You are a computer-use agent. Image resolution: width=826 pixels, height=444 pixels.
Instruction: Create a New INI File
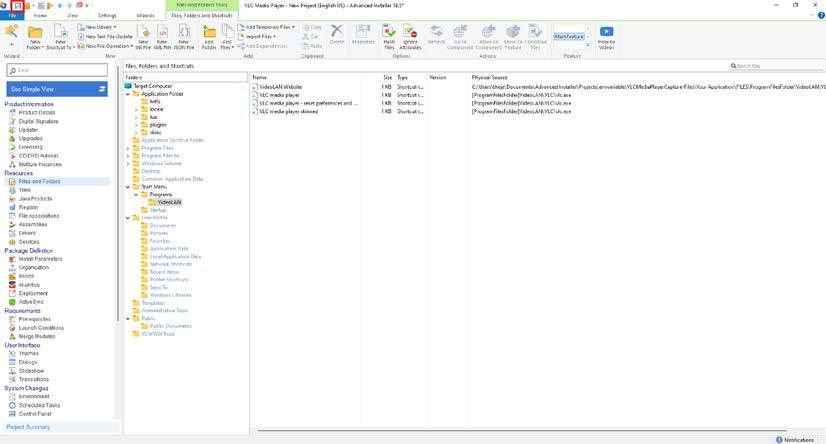[x=143, y=37]
